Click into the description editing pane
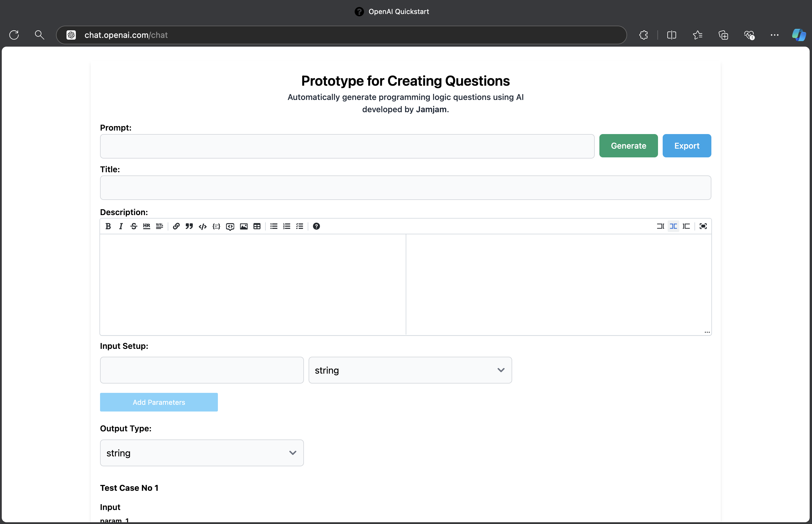This screenshot has width=812, height=524. coord(253,284)
